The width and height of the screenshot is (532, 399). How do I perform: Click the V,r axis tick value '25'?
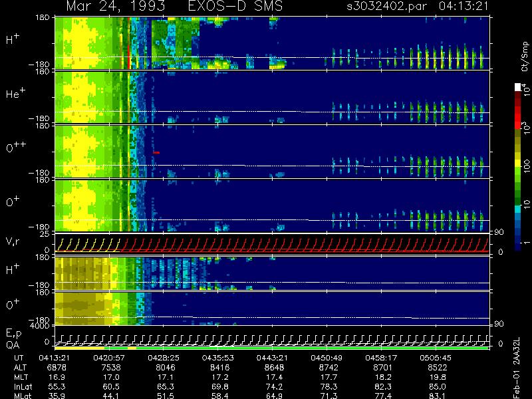tap(45, 234)
